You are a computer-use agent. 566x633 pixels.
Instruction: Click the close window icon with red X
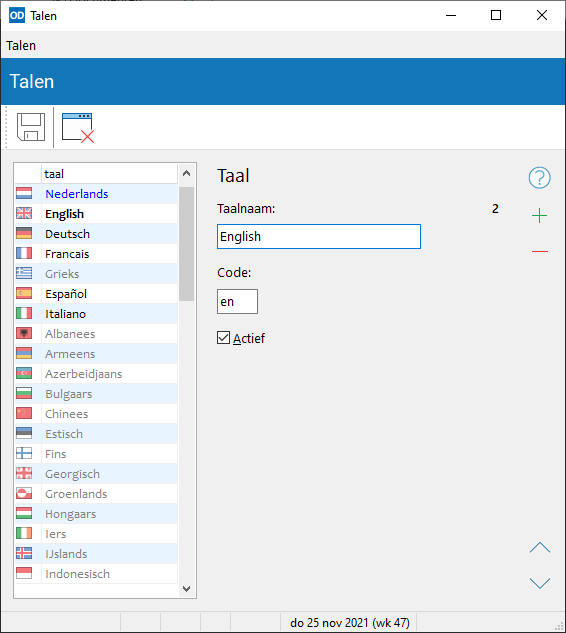coord(78,128)
